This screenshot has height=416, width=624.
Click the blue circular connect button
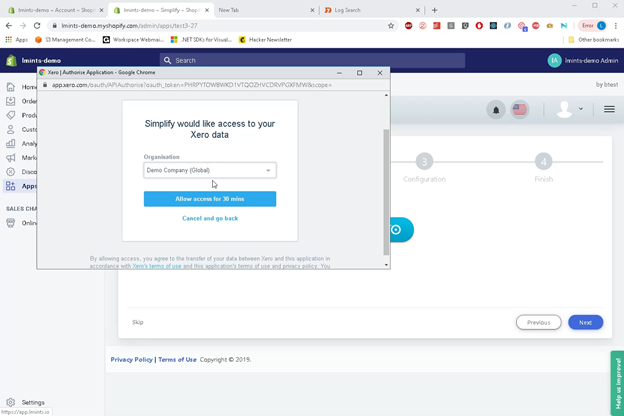pos(401,230)
